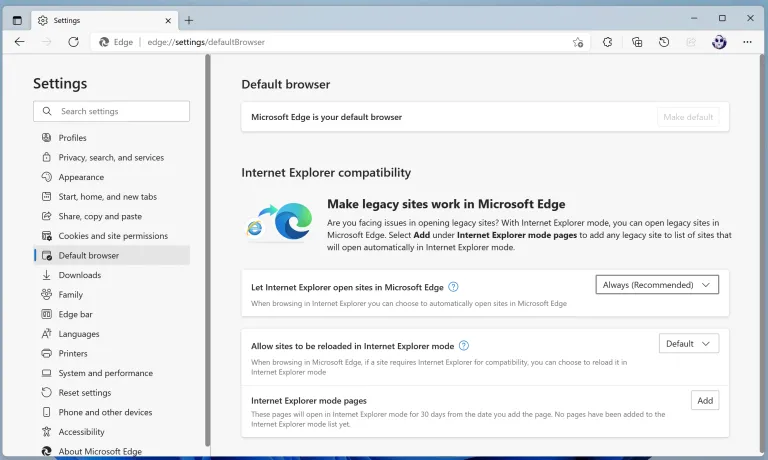The height and width of the screenshot is (460, 768).
Task: Open Start, home, and new tabs
Action: click(x=112, y=196)
